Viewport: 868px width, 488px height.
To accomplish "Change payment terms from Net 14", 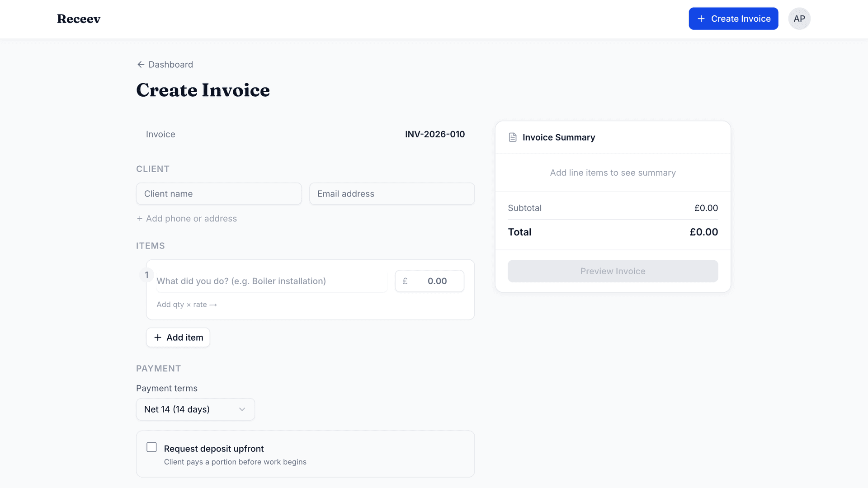I will (x=195, y=409).
